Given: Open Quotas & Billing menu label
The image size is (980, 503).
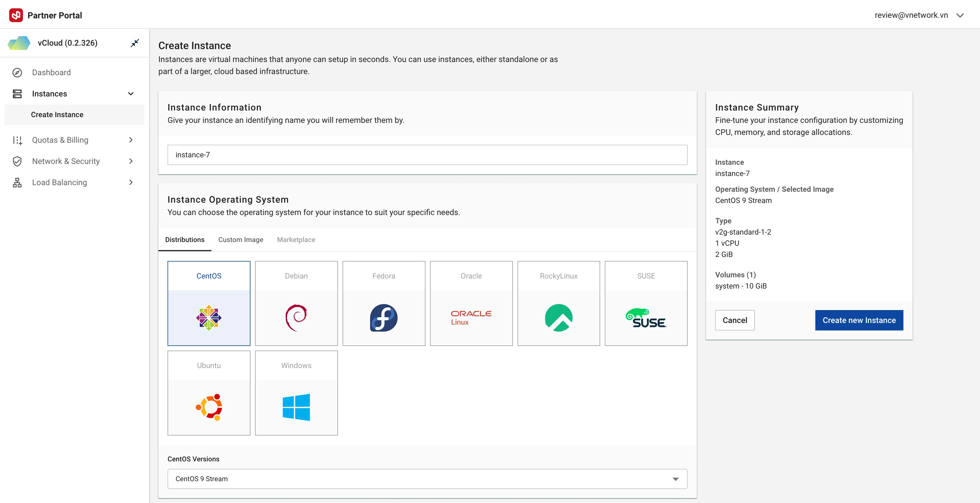Looking at the screenshot, I should pyautogui.click(x=60, y=140).
